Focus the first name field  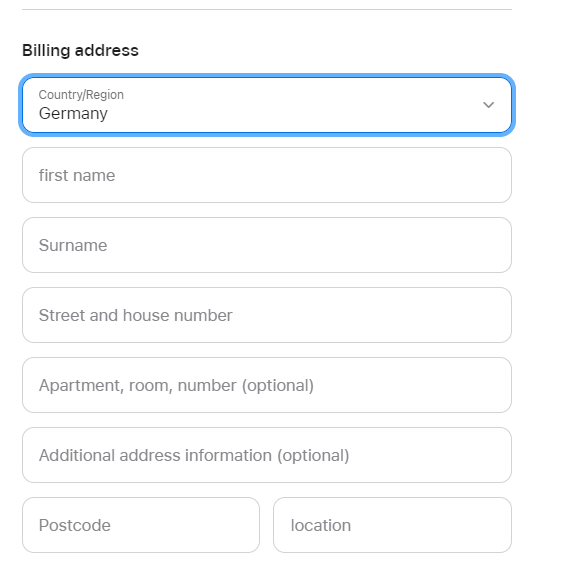pos(267,175)
